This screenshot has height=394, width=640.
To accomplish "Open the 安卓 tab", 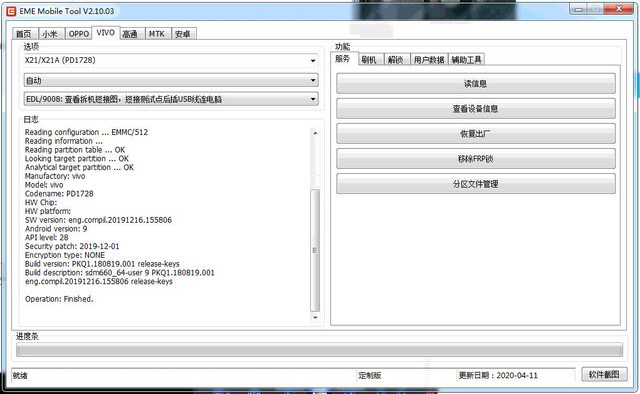I will tap(183, 34).
